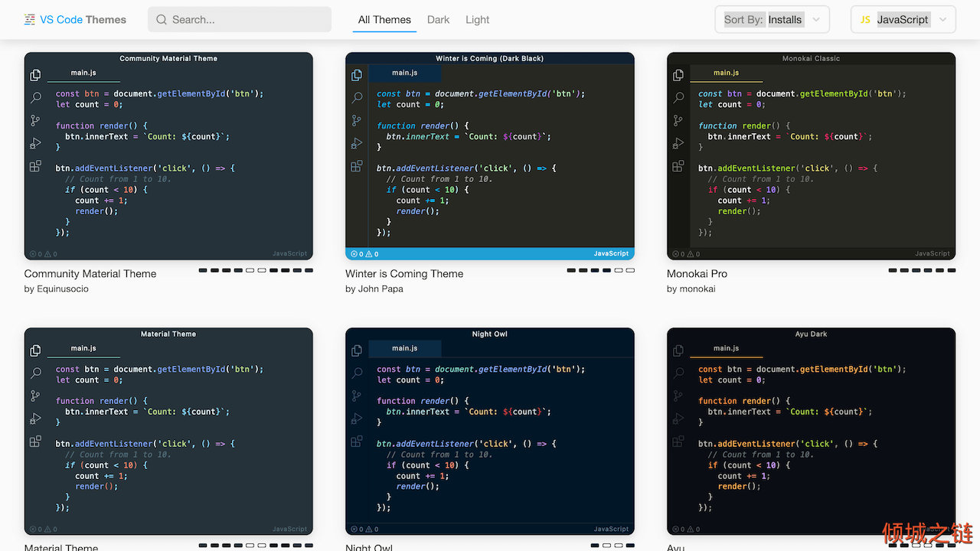Click source control icon in Community Material Theme preview
Image resolution: width=980 pixels, height=551 pixels.
(x=35, y=120)
